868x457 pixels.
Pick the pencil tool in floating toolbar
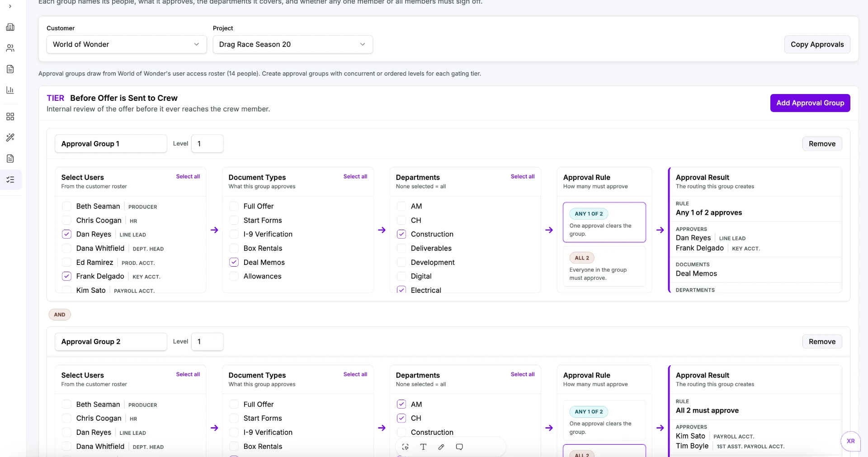441,447
